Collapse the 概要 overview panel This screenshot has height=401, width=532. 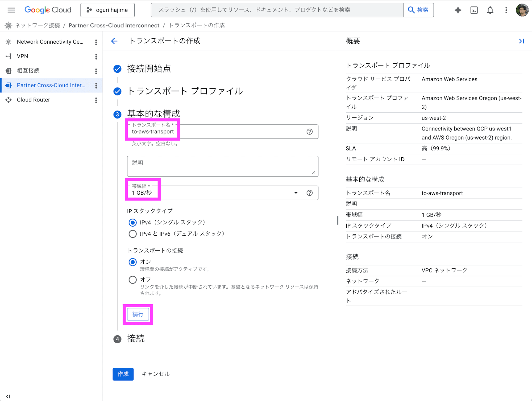(x=521, y=41)
